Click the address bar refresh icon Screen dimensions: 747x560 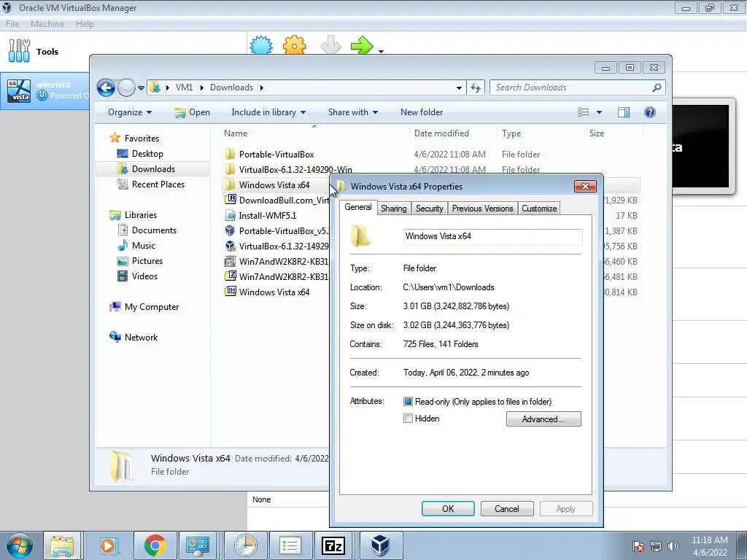[x=476, y=87]
